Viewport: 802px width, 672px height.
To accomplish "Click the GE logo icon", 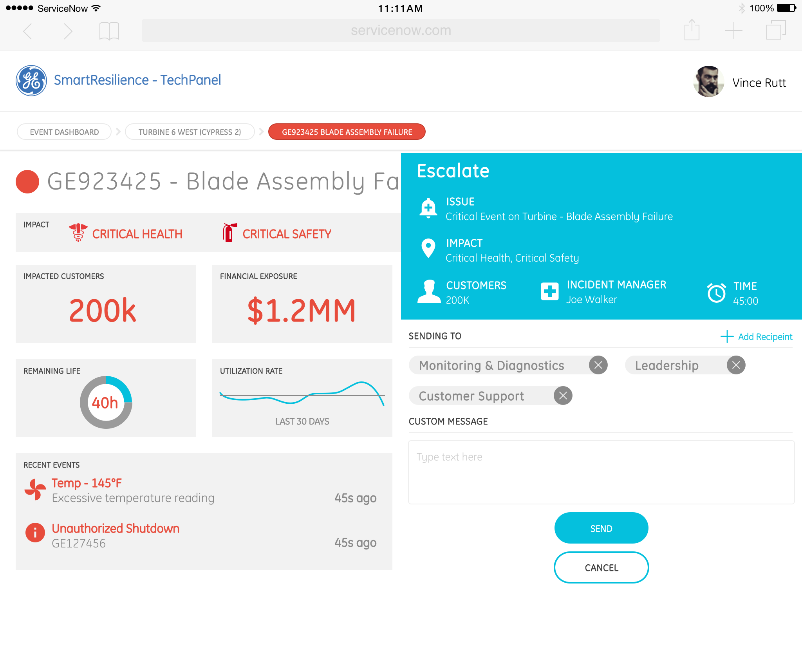I will [31, 81].
